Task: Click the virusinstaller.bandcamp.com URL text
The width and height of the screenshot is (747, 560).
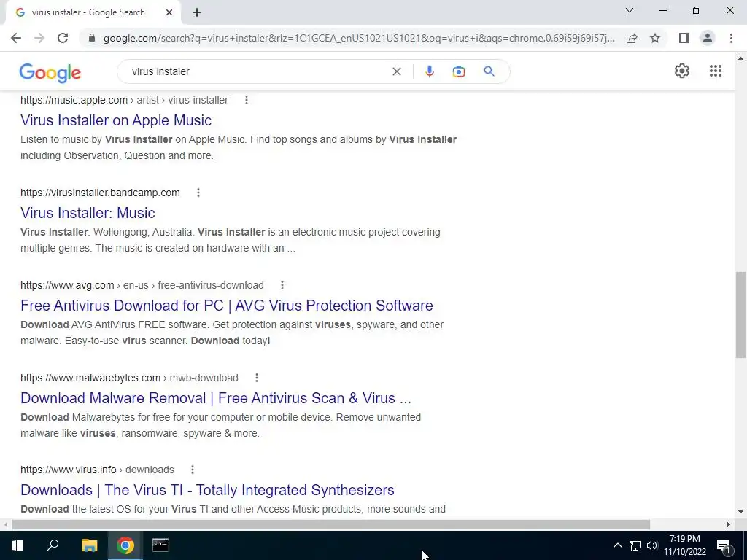Action: tap(100, 192)
